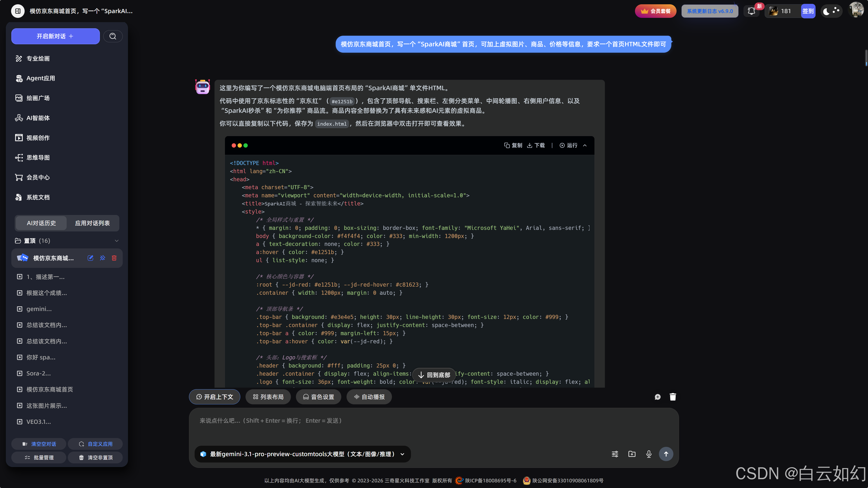Click the send arrow button

click(x=666, y=454)
